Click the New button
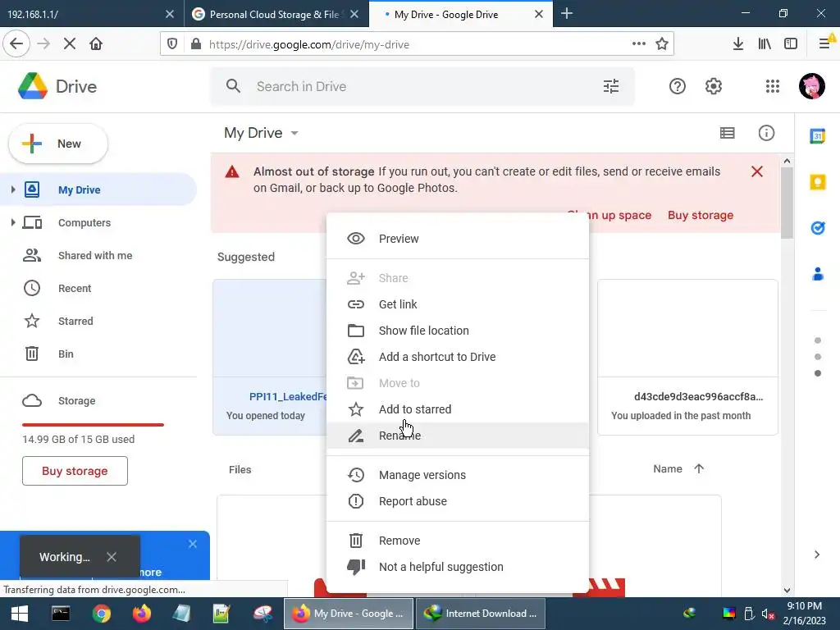Screen dimensions: 840x630 coord(58,144)
